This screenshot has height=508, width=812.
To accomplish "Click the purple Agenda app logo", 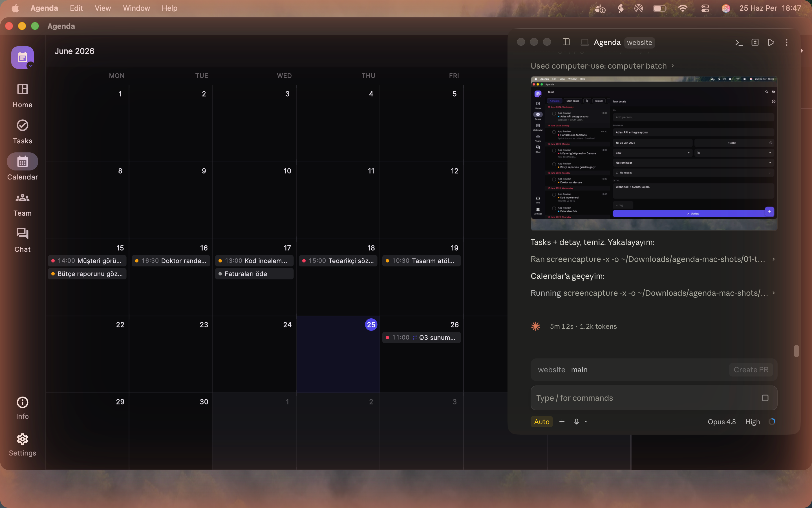I will [23, 58].
